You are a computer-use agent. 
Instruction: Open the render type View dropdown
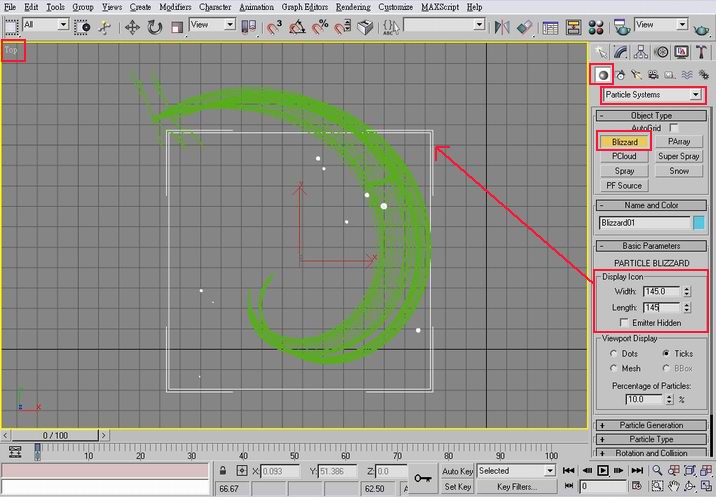pos(661,24)
